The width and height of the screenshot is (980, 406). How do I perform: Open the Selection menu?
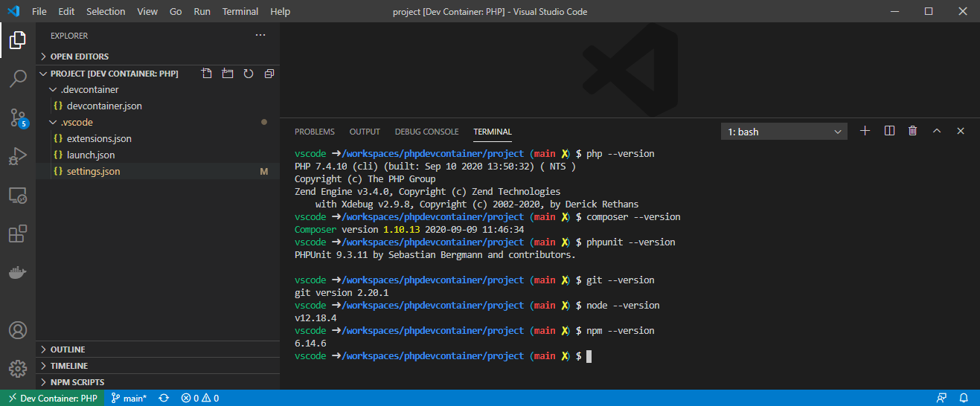(x=106, y=11)
